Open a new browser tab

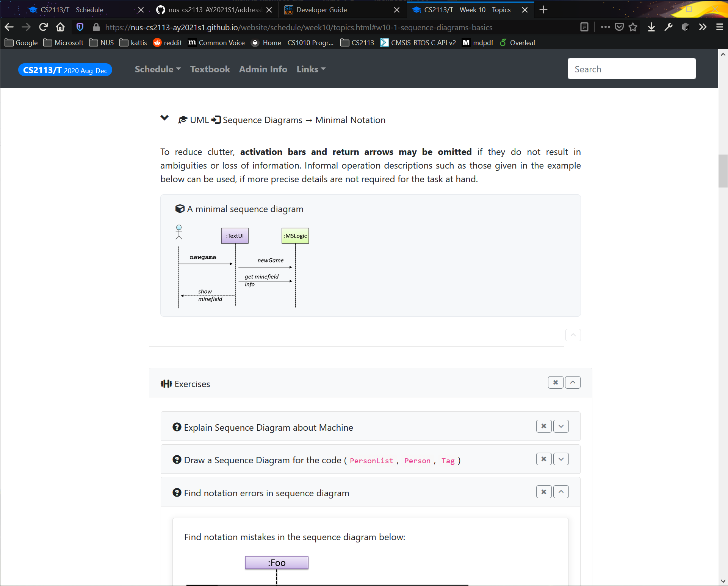coord(543,10)
